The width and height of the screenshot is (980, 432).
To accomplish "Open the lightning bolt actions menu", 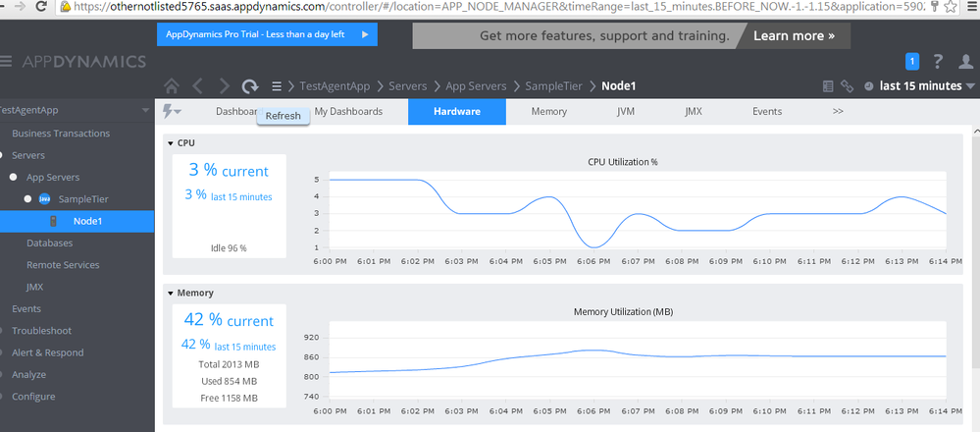I will pyautogui.click(x=172, y=111).
